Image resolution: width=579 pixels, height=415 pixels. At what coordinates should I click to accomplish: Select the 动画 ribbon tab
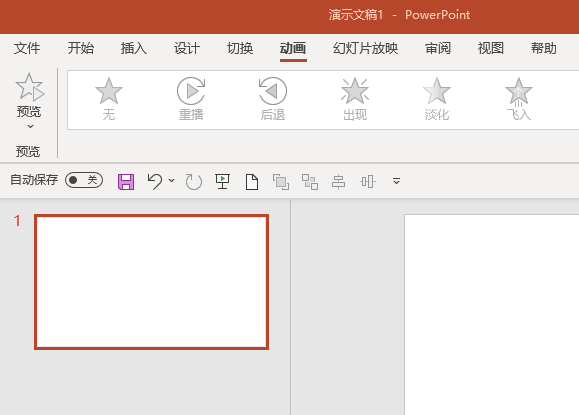click(293, 48)
